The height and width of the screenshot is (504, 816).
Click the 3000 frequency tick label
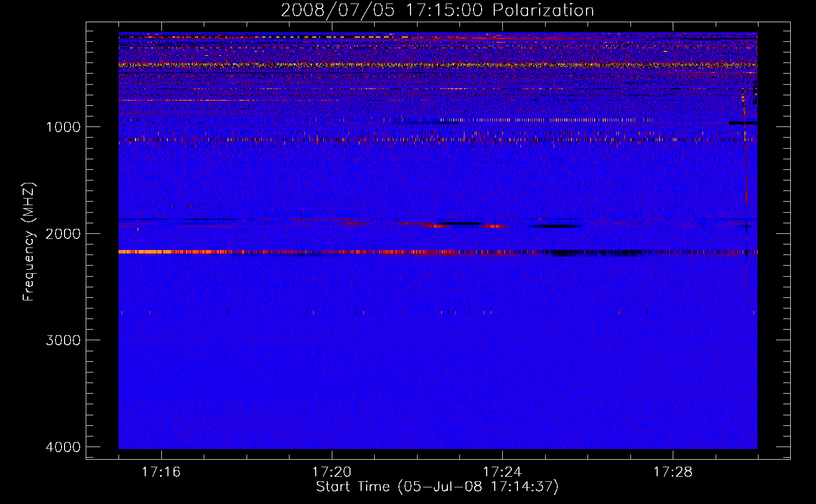(63, 340)
